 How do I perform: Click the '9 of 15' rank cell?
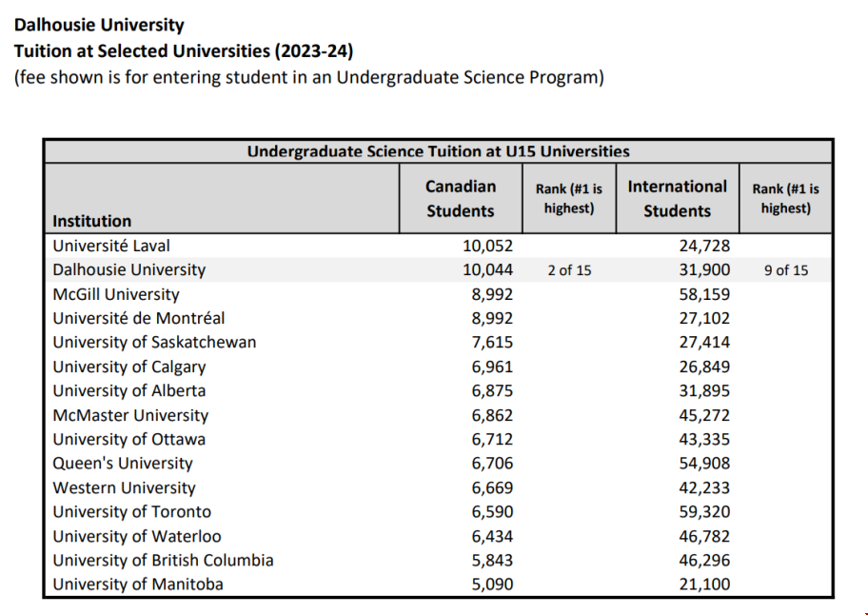785,270
